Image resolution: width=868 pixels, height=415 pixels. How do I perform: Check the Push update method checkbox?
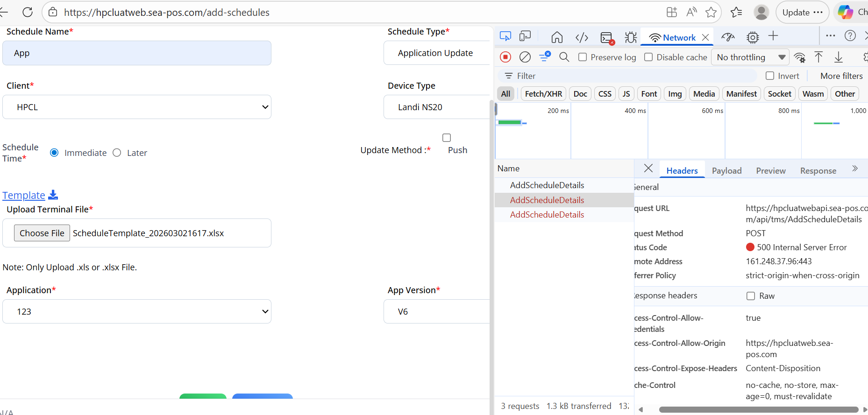click(447, 138)
